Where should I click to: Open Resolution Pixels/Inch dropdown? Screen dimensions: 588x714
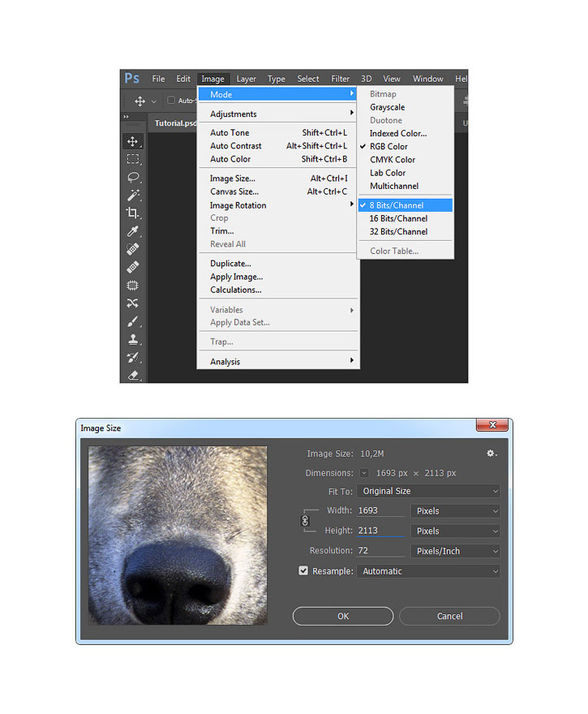point(455,551)
